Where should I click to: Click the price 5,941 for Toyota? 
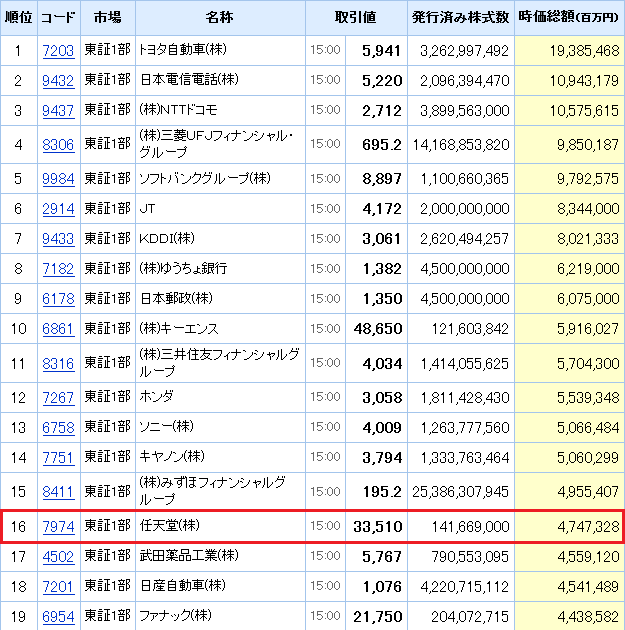[x=382, y=51]
